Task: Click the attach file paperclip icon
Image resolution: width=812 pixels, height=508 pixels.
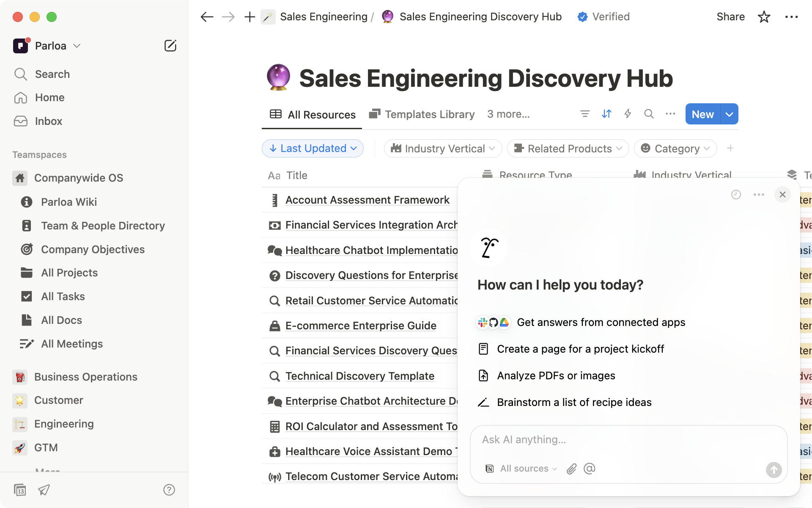Action: pyautogui.click(x=571, y=469)
